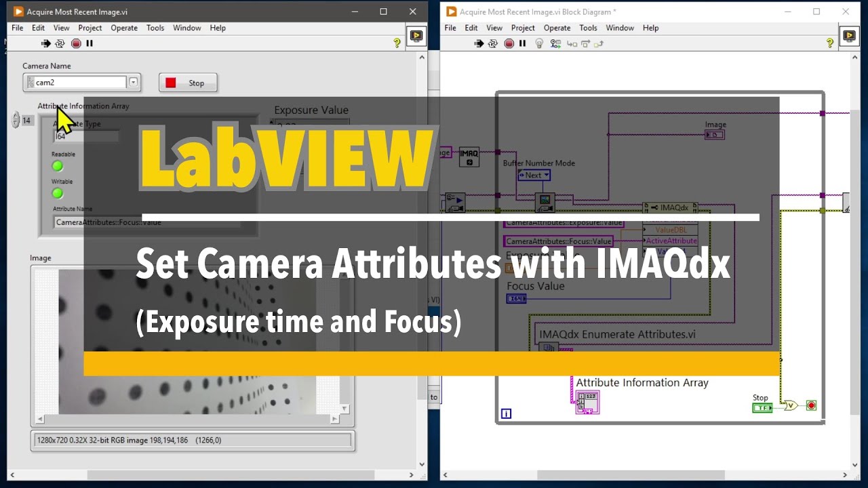Click Run Continuously in the front panel toolbar
Viewport: 868px width, 488px height.
pyautogui.click(x=60, y=43)
